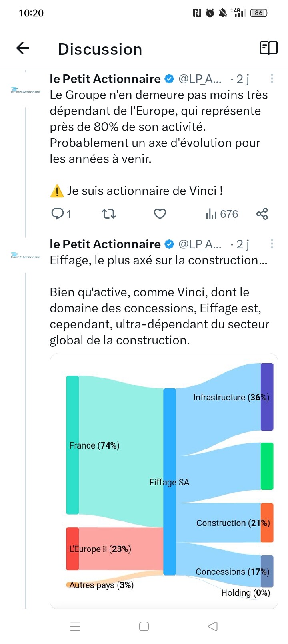Tap Android recent apps menu button
288x644 pixels.
point(75,626)
